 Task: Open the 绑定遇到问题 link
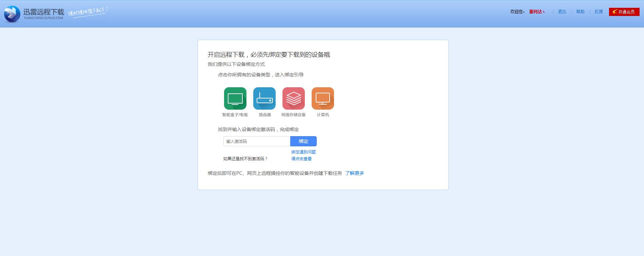pos(303,152)
